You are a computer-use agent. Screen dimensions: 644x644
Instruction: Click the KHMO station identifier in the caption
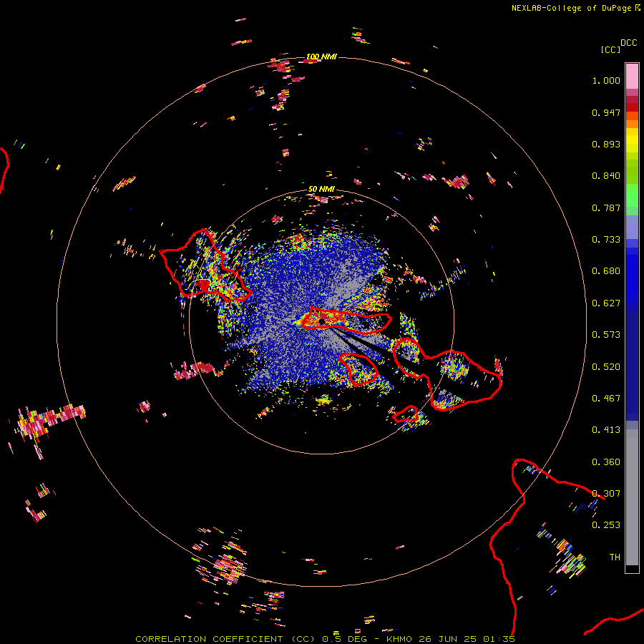399,639
